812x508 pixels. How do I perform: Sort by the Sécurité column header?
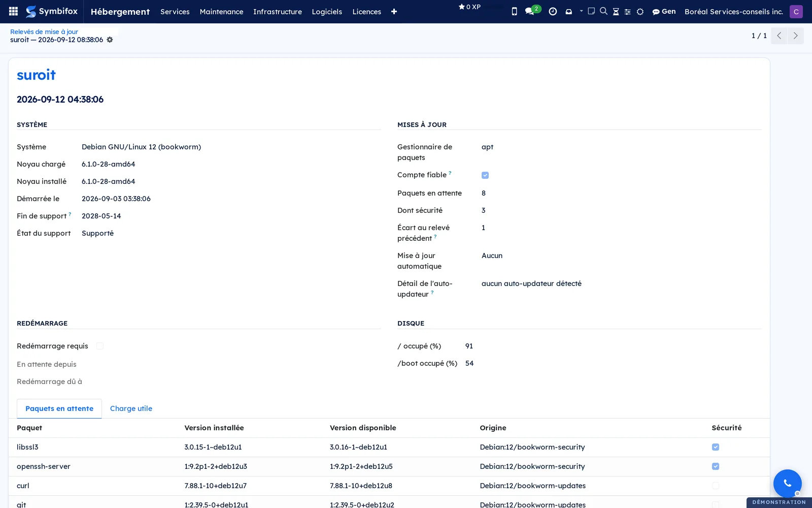pyautogui.click(x=727, y=428)
